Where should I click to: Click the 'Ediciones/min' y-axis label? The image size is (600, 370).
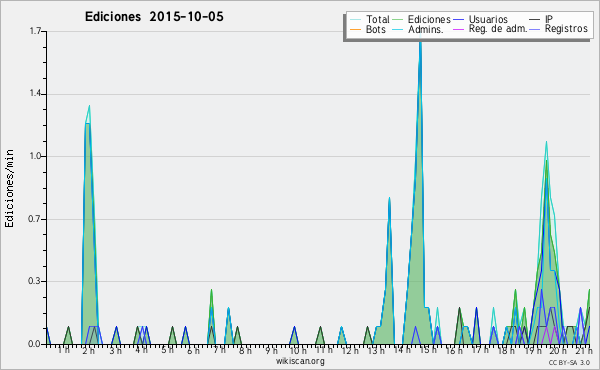[x=9, y=188]
